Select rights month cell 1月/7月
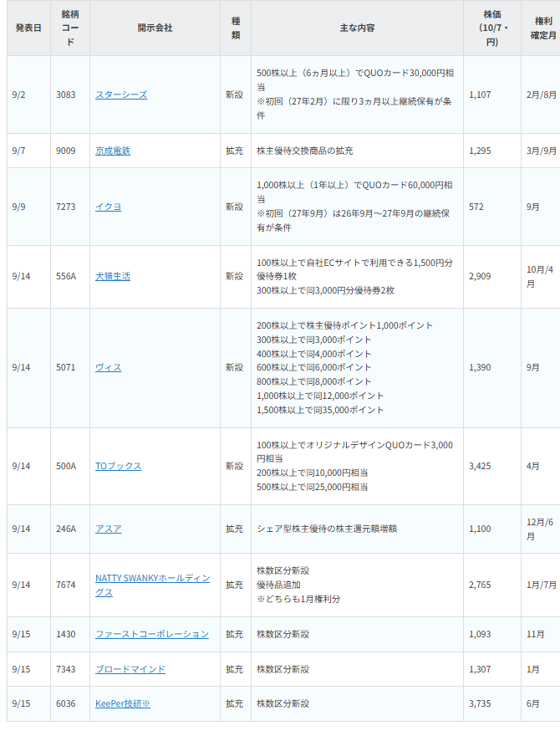Viewport: 560px width, 731px height. (x=542, y=585)
